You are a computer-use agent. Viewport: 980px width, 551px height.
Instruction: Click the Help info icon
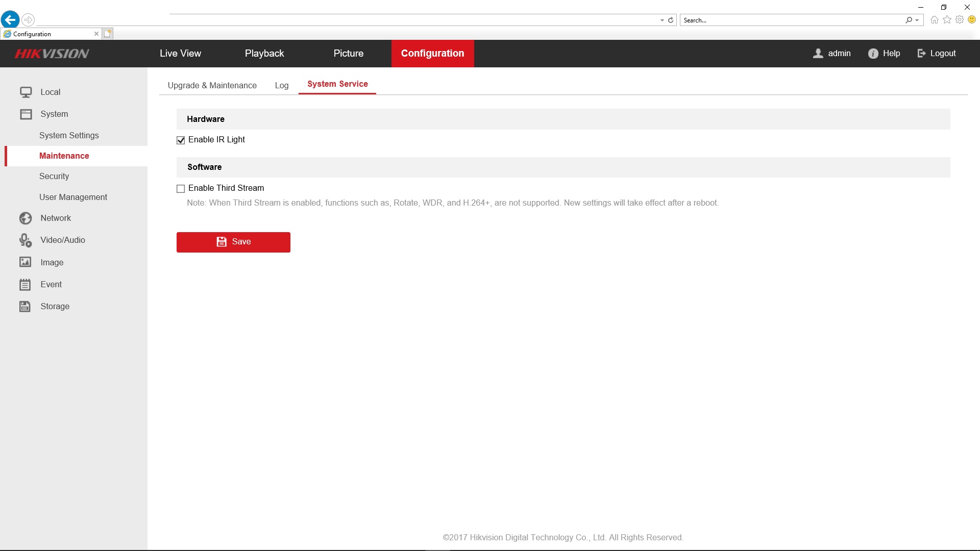tap(873, 54)
